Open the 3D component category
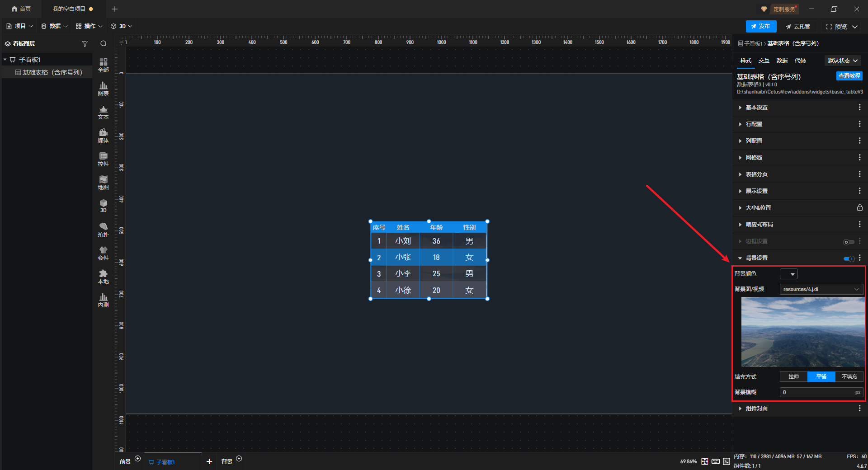 [103, 206]
